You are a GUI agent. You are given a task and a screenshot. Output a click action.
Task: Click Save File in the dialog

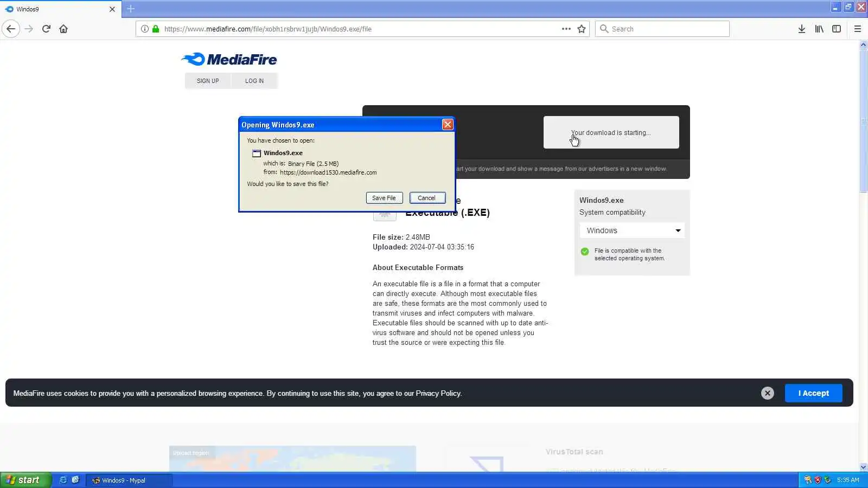tap(384, 198)
